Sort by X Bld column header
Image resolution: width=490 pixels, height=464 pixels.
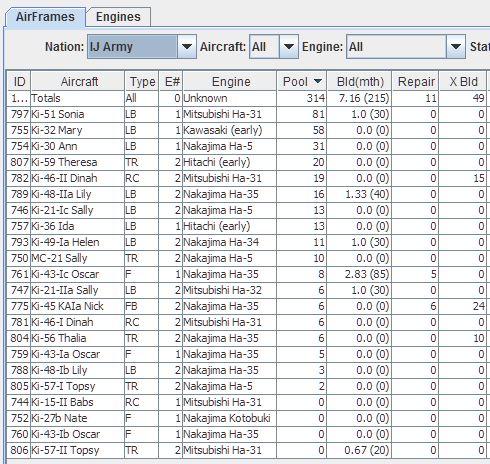coord(463,82)
